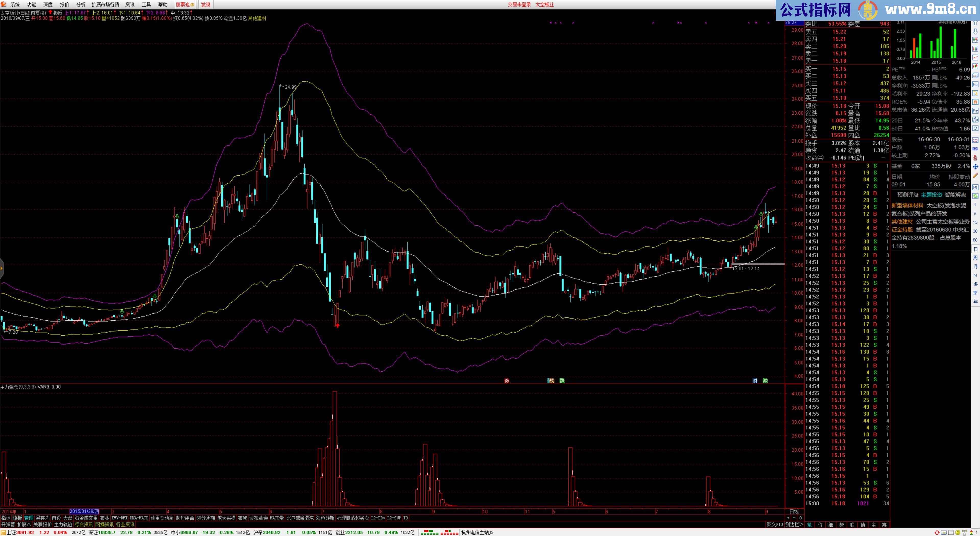
Task: Open the 日线 period selector
Action: point(794,511)
